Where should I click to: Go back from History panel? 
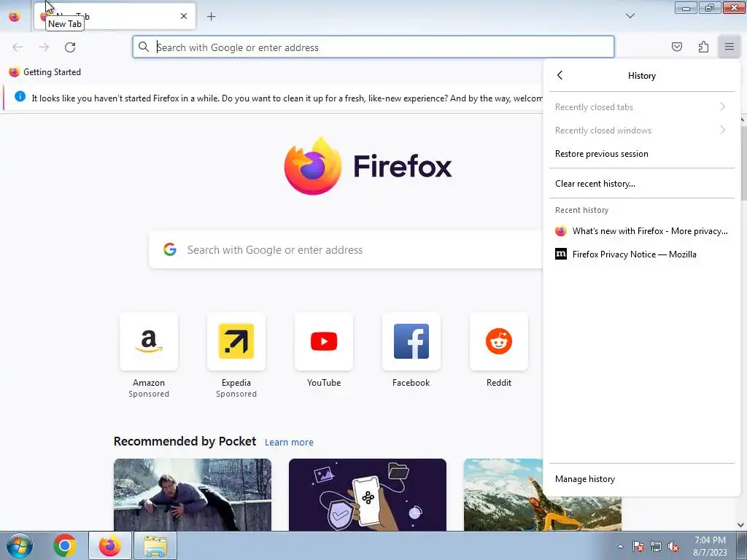click(x=560, y=75)
